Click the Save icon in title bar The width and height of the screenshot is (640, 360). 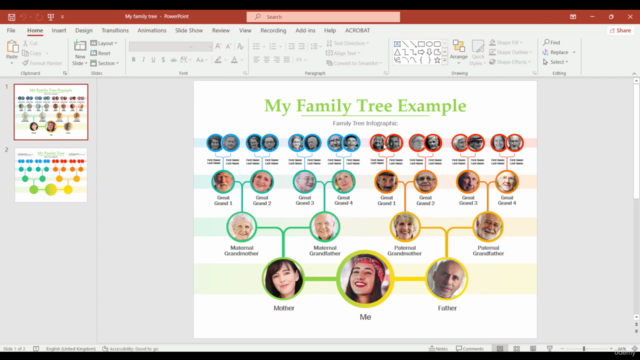(11, 17)
